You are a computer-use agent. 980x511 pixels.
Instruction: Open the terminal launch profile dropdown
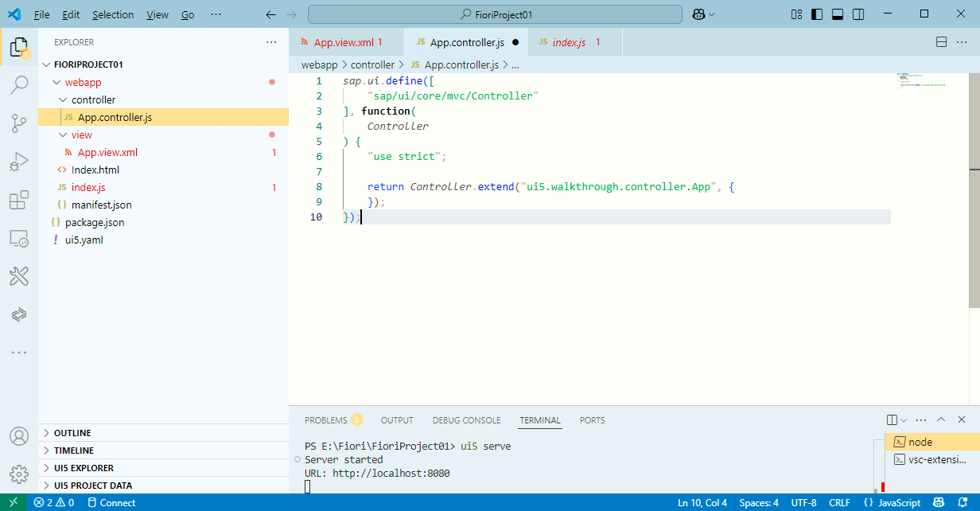pos(904,419)
